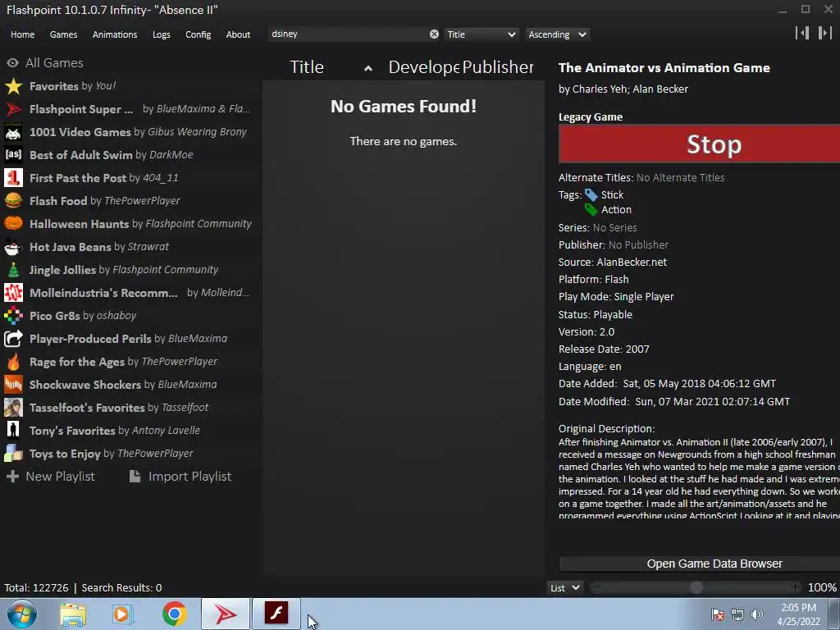Click the AlanBecker.net source text
This screenshot has height=630, width=840.
[632, 262]
